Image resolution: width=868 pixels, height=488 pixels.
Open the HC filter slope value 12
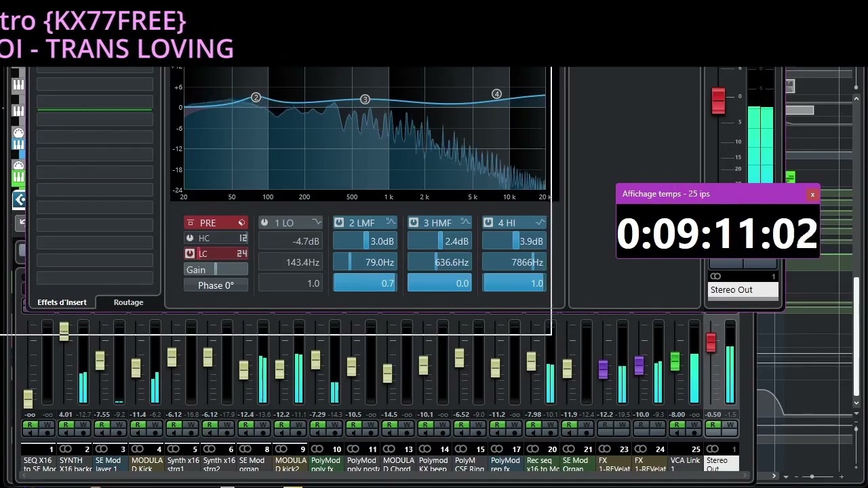click(x=242, y=238)
